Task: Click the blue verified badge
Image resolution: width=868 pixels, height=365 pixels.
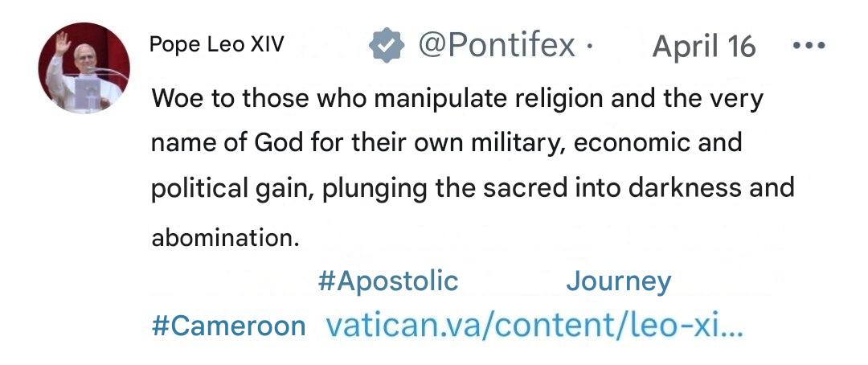Action: pyautogui.click(x=386, y=46)
